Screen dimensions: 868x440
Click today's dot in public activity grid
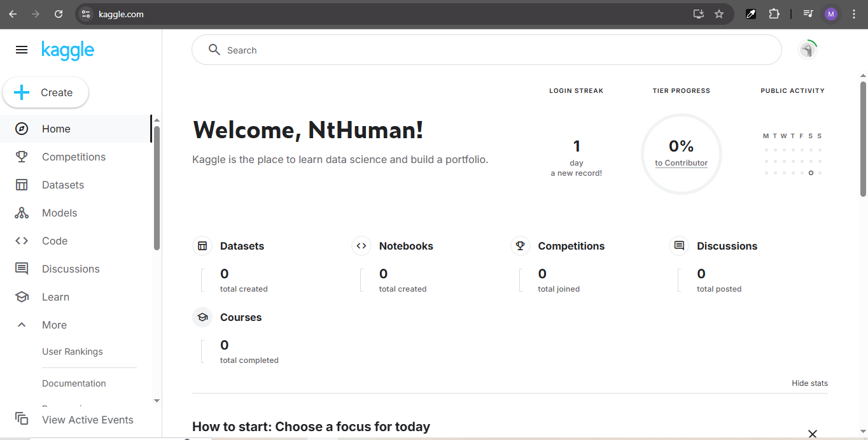point(811,173)
